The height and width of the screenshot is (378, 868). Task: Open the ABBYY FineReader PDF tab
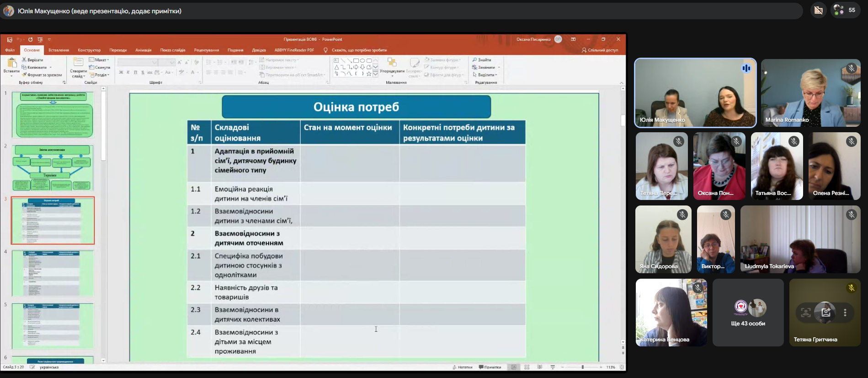coord(294,50)
